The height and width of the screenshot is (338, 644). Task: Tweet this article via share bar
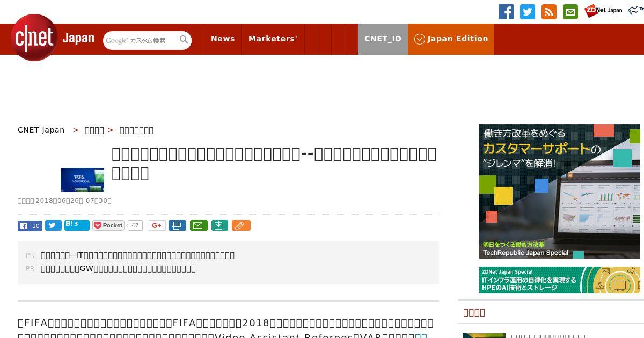point(53,225)
